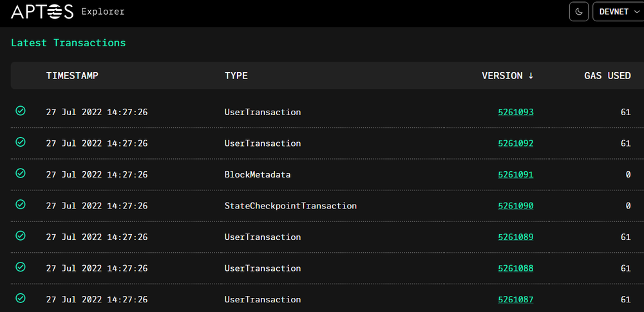Click the Explorer text in the header
Image resolution: width=644 pixels, height=312 pixels.
click(103, 12)
